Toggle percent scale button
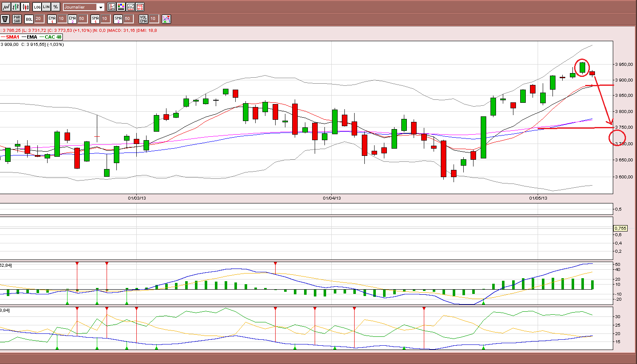 point(56,7)
